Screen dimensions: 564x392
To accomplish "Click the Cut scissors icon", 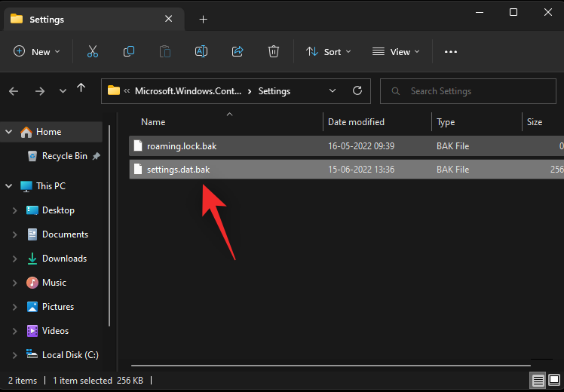I will click(x=93, y=51).
